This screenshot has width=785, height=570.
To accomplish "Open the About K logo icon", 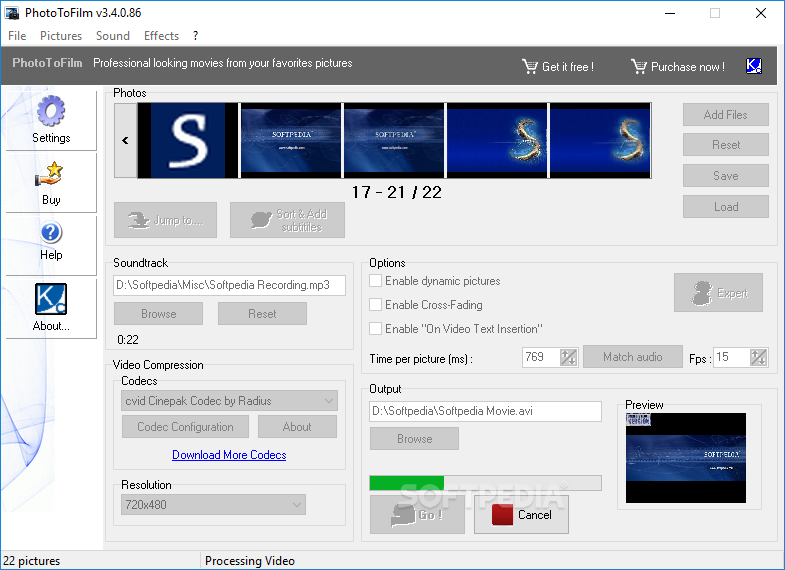I will point(51,299).
